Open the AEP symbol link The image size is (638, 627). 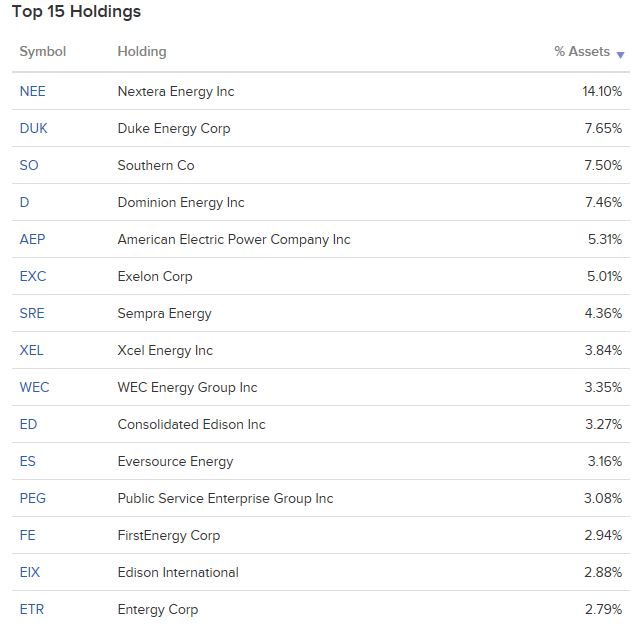tap(32, 239)
